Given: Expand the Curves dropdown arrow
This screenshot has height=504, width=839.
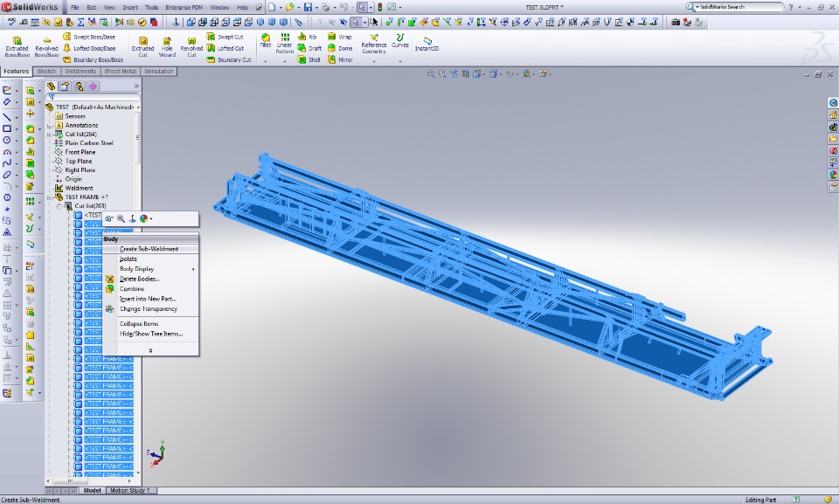Looking at the screenshot, I should coord(400,61).
